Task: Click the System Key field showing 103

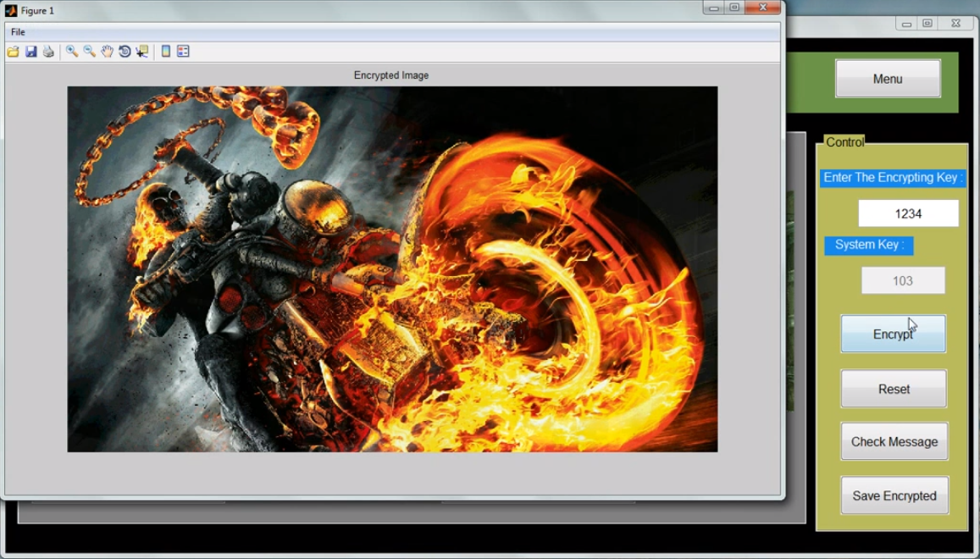Action: coord(903,280)
